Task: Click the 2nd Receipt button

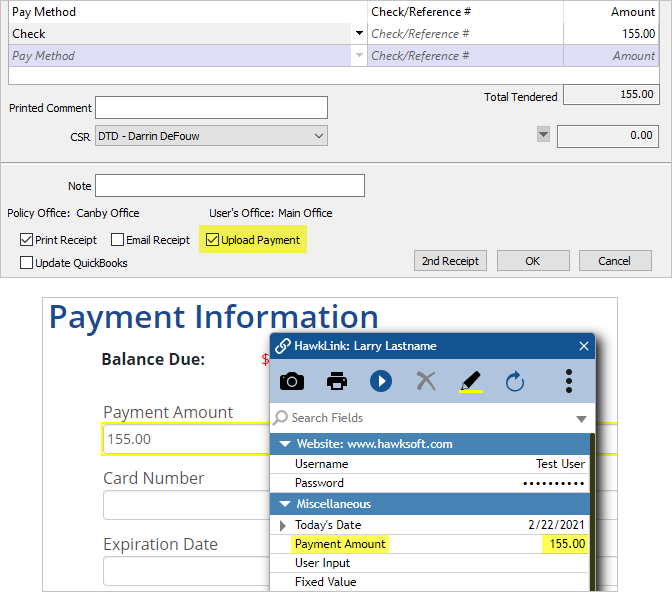Action: pyautogui.click(x=450, y=261)
